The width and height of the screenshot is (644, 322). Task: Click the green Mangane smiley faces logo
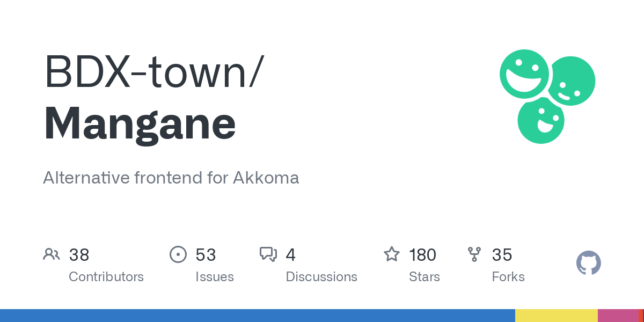(547, 96)
